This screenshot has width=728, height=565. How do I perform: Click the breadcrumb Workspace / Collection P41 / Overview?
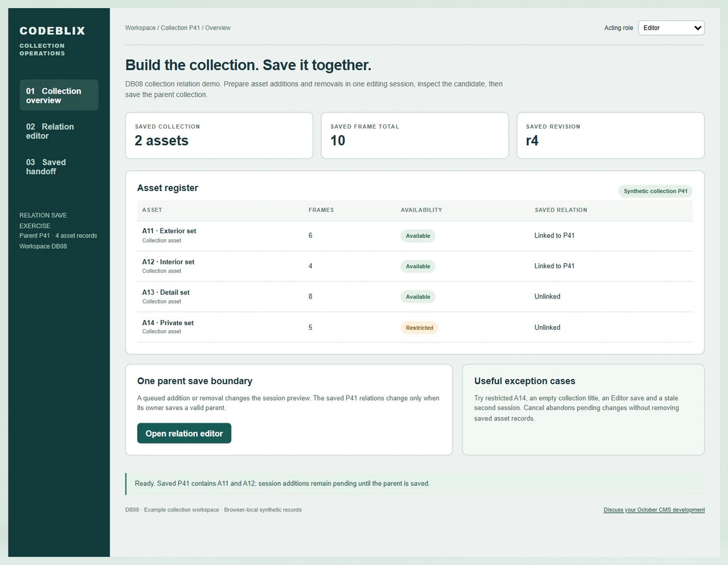tap(178, 28)
